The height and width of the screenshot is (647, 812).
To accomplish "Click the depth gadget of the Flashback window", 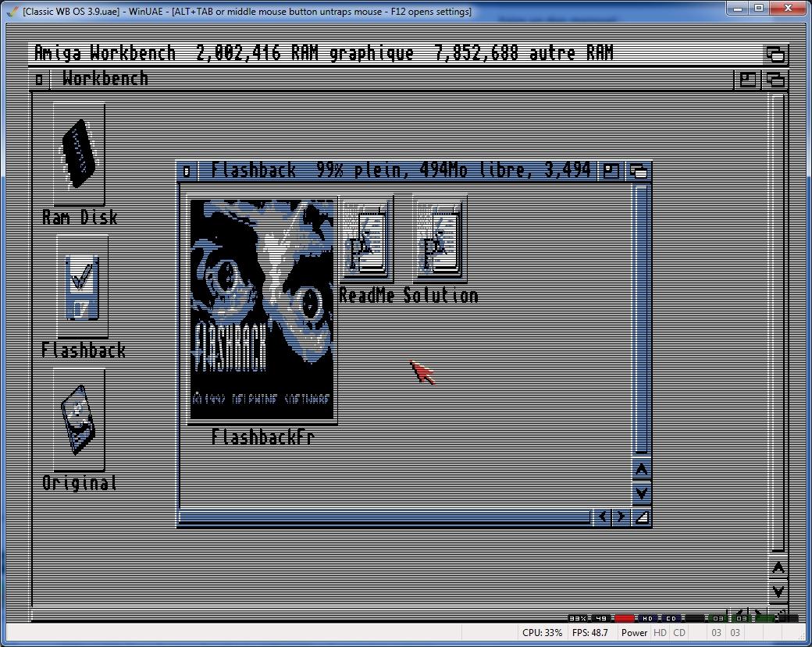I will pyautogui.click(x=639, y=172).
